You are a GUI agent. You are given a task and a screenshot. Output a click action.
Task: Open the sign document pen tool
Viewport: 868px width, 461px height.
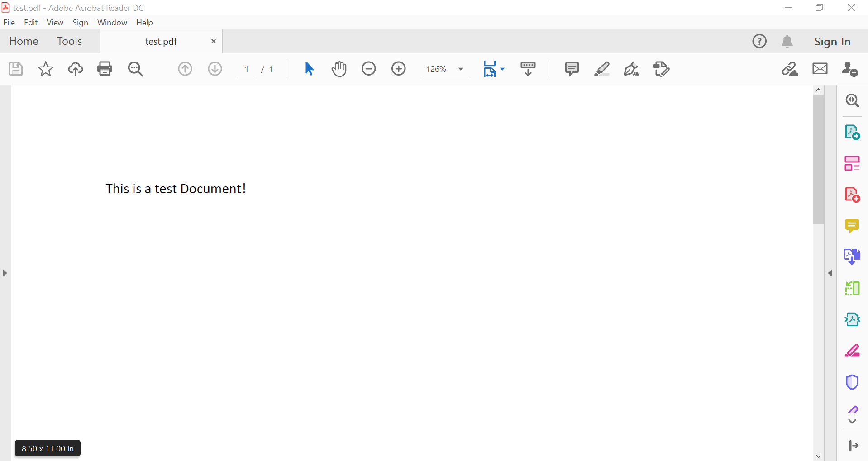pos(632,69)
